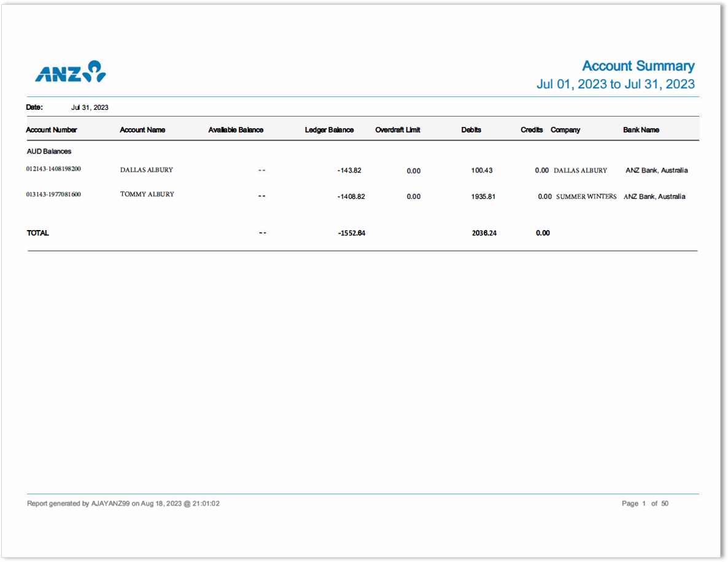
Task: Click the Available Balance column header
Action: point(236,129)
